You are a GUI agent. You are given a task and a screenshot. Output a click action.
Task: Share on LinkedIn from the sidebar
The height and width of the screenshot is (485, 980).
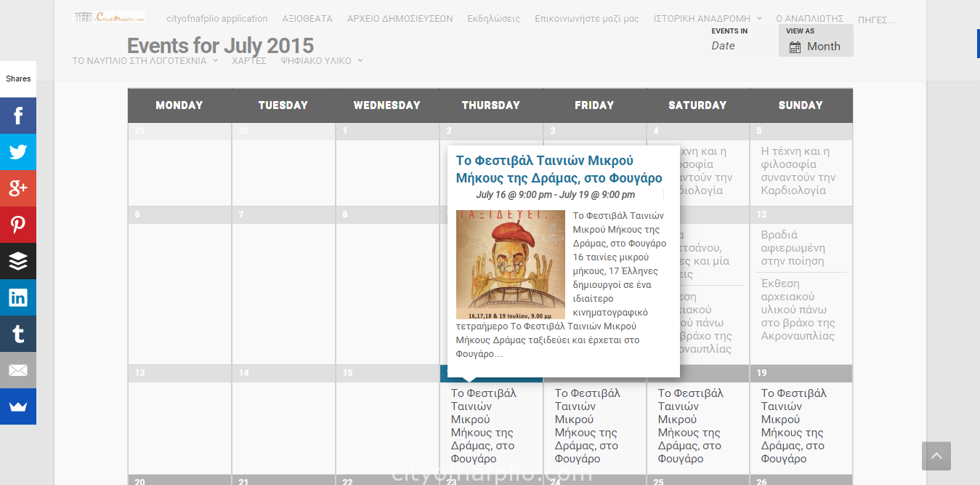18,297
